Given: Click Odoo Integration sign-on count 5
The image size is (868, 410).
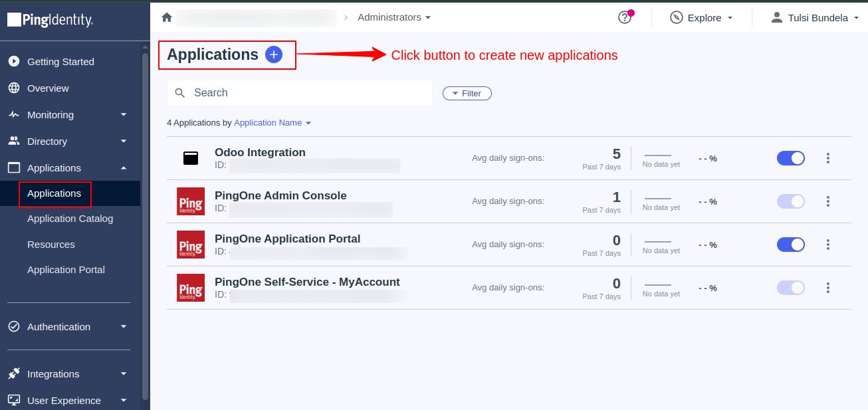Looking at the screenshot, I should coord(616,154).
